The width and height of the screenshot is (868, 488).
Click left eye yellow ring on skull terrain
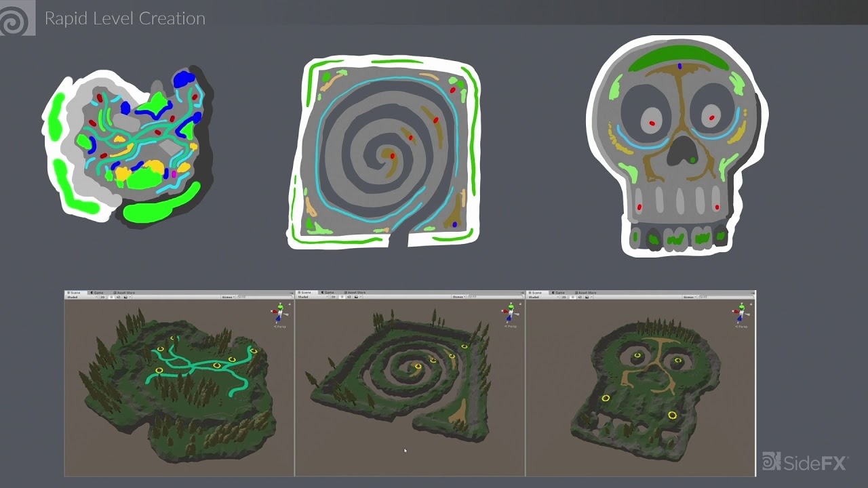(637, 355)
